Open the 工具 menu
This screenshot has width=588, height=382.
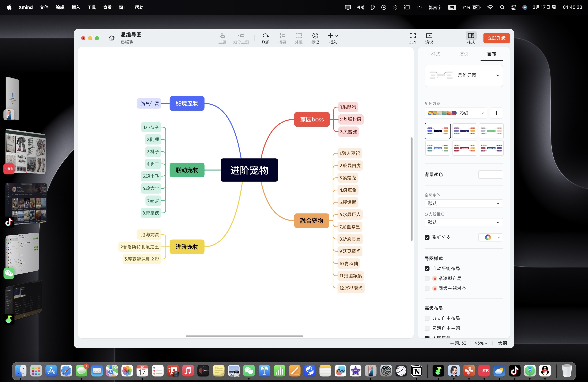coord(91,7)
